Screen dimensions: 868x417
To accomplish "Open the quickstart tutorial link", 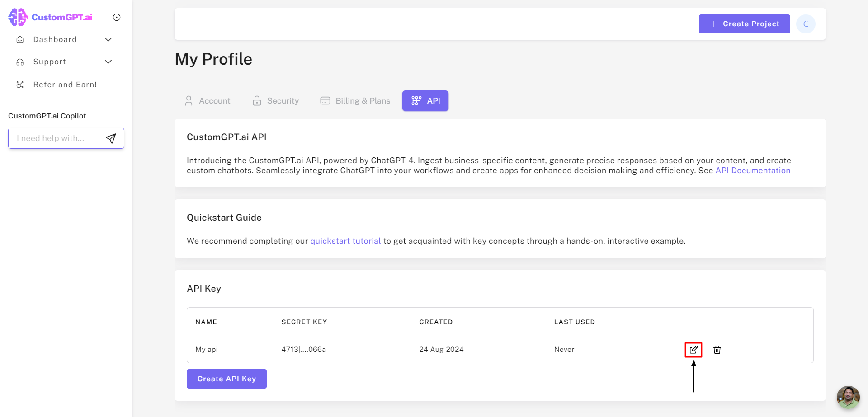I will pos(345,241).
